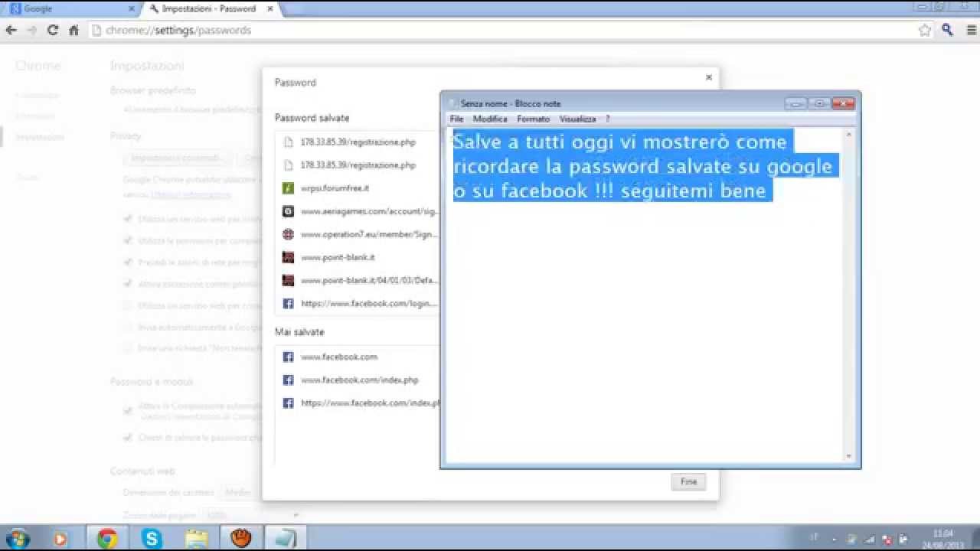Click the chrome://settings/passwords address bar
The height and width of the screenshot is (551, 980).
point(501,31)
